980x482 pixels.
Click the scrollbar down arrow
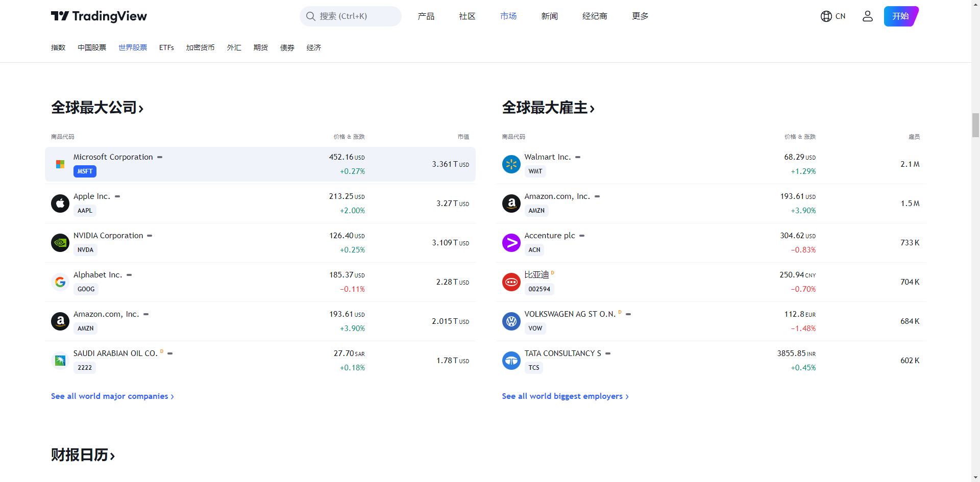pyautogui.click(x=975, y=477)
